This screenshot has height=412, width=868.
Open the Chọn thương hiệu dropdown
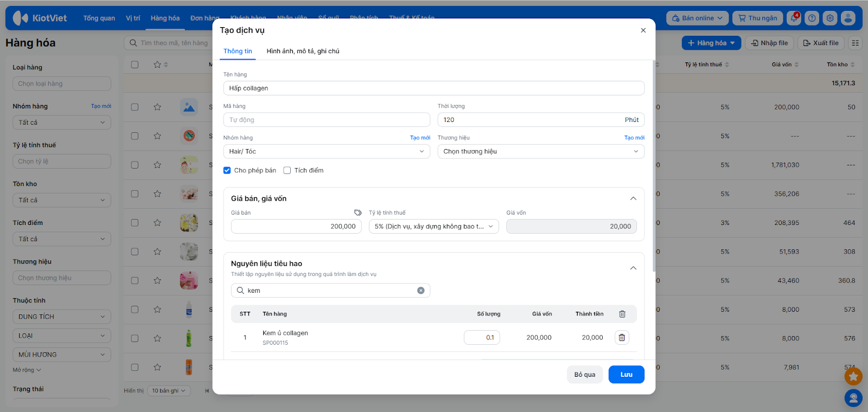point(540,151)
